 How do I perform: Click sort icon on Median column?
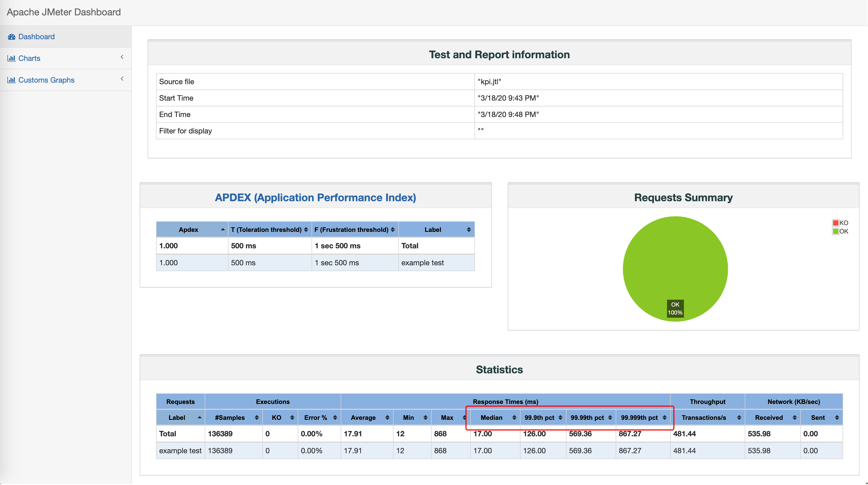(514, 417)
